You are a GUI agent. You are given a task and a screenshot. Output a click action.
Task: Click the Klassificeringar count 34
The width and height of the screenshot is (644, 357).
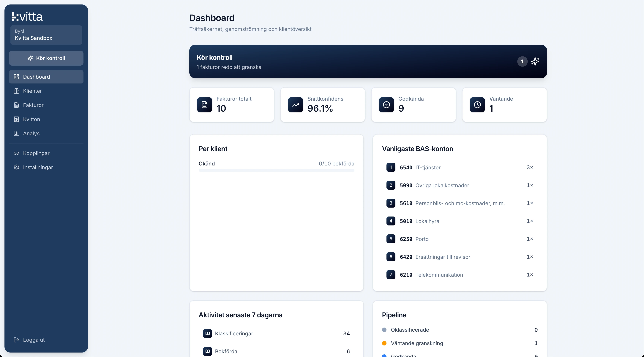346,334
